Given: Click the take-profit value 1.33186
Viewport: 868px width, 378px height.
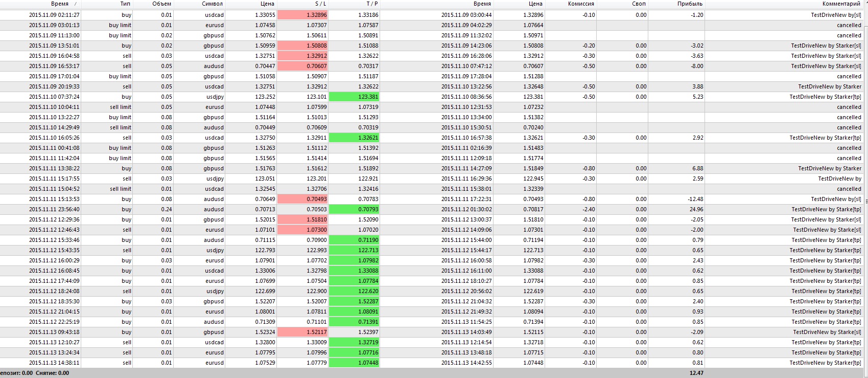Looking at the screenshot, I should (x=368, y=15).
